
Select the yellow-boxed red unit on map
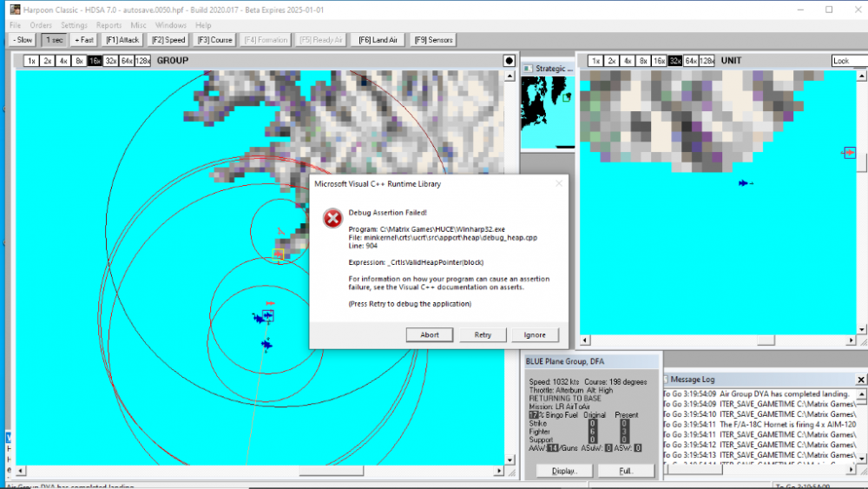[x=278, y=254]
